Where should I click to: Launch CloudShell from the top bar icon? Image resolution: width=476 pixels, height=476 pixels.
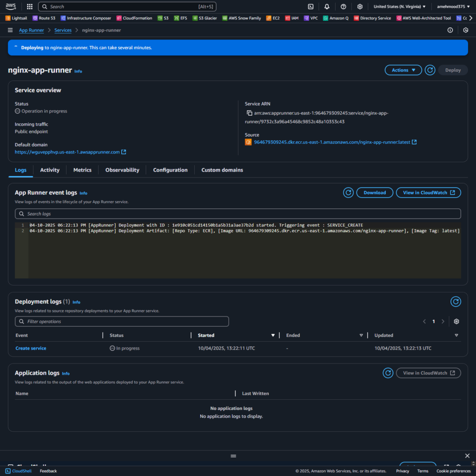pyautogui.click(x=311, y=7)
